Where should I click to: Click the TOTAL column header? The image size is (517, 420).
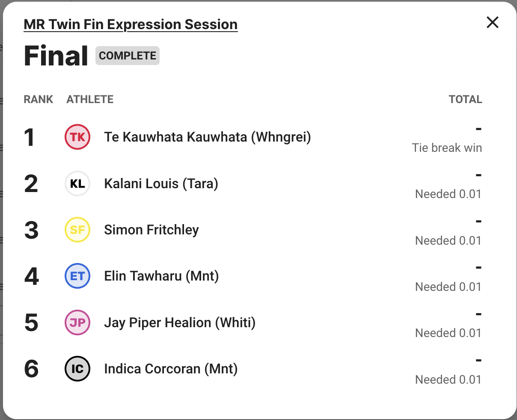coord(465,100)
